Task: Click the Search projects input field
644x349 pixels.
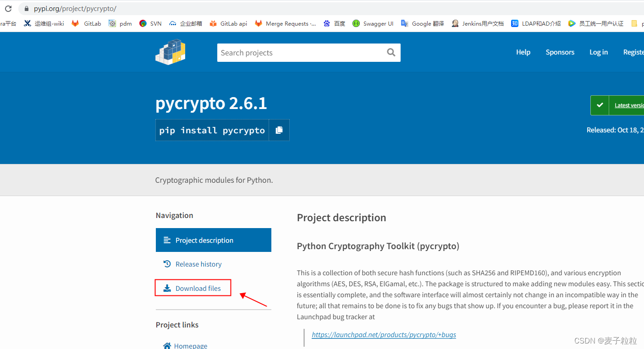Action: pos(303,52)
